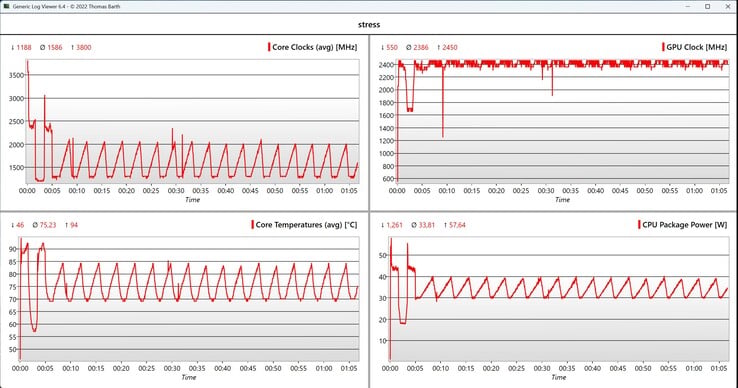
Task: Select the Core Clocks (avg) [MHz] label
Action: (x=315, y=47)
